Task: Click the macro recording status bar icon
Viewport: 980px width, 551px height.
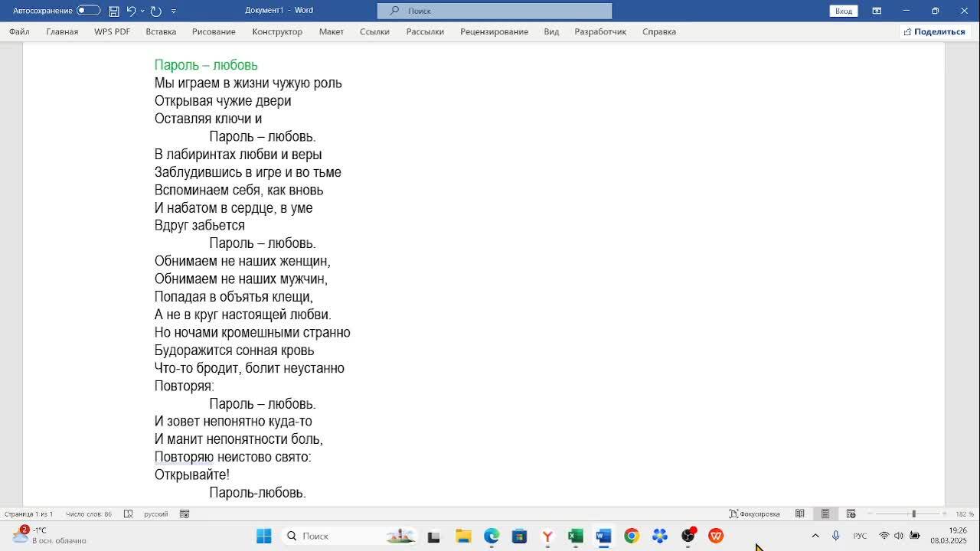Action: (185, 514)
